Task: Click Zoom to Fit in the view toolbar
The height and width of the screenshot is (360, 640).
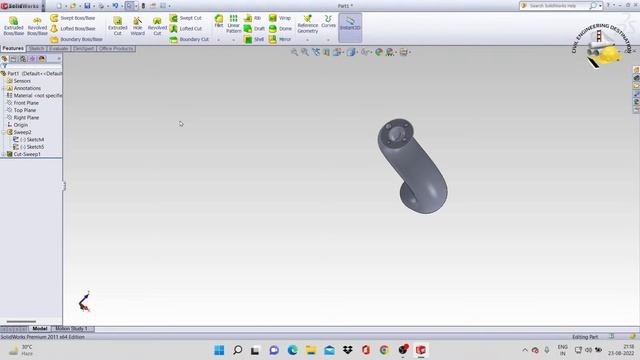Action: tap(294, 52)
